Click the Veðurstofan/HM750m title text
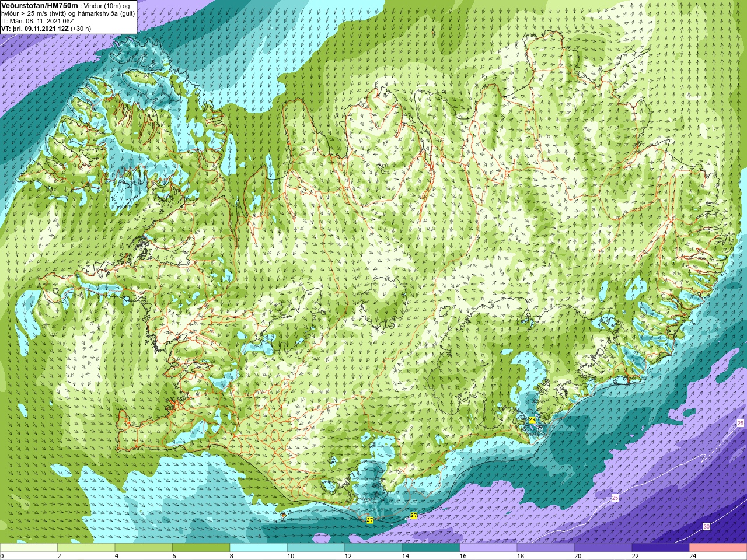The image size is (747, 560). click(x=39, y=5)
